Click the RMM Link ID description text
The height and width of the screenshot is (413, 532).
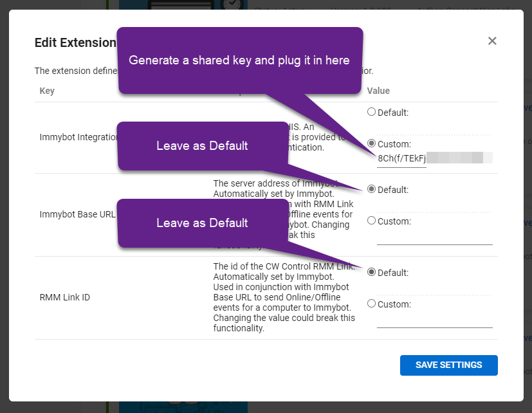point(284,297)
